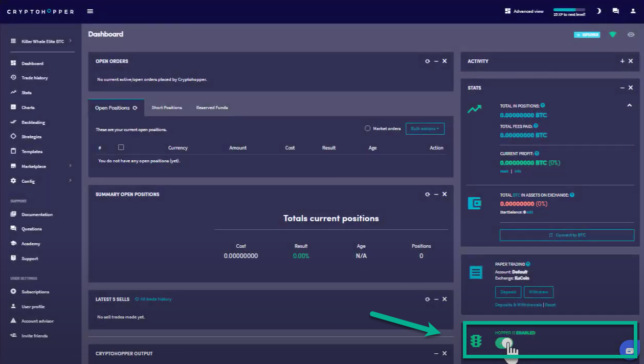Click the Convert to BTC button
The image size is (644, 364).
[567, 235]
